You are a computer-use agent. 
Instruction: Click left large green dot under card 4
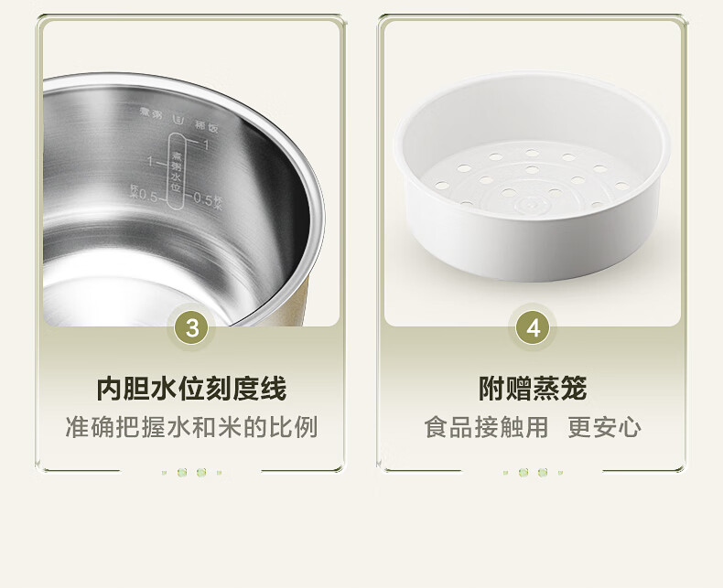[523, 473]
